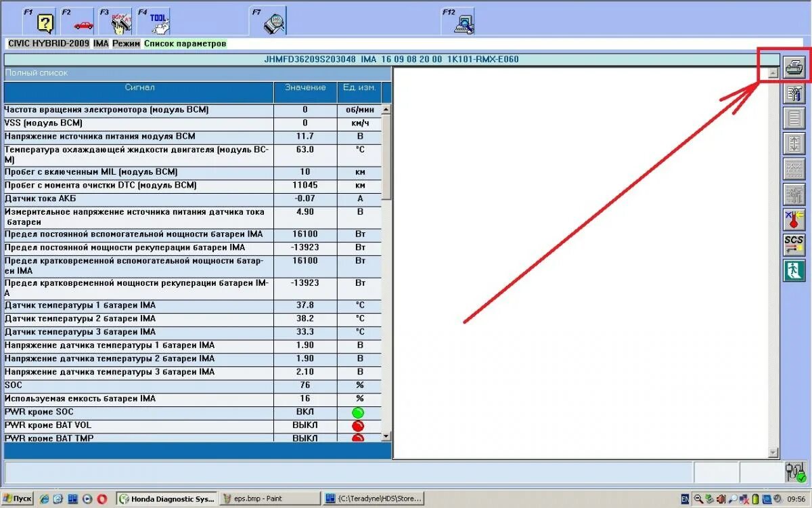Click the connection status icon at bottom right

[796, 472]
